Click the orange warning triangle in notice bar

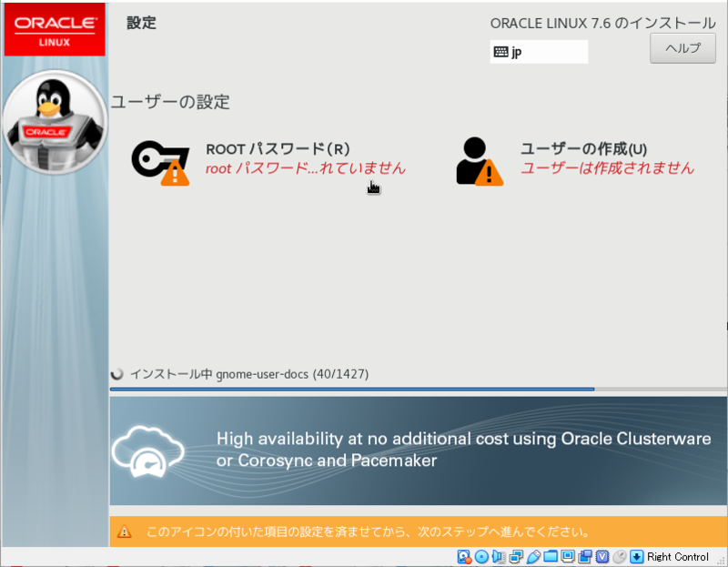pyautogui.click(x=124, y=532)
